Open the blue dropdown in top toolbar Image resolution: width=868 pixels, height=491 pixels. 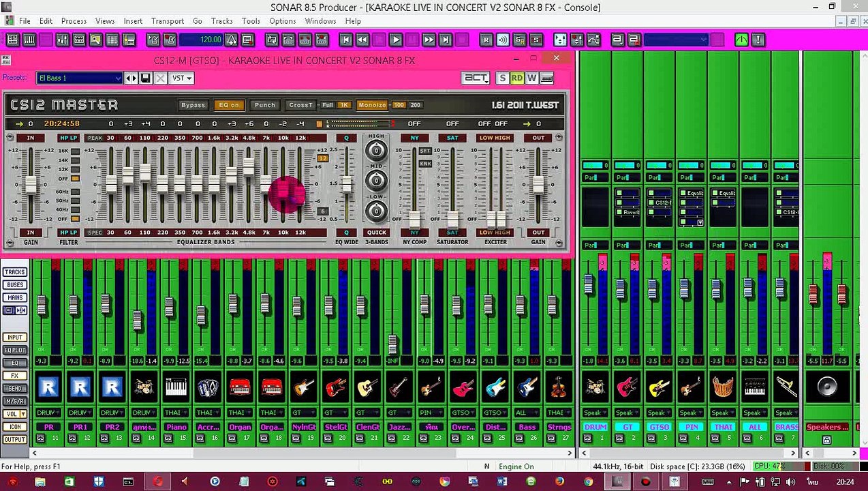click(676, 40)
